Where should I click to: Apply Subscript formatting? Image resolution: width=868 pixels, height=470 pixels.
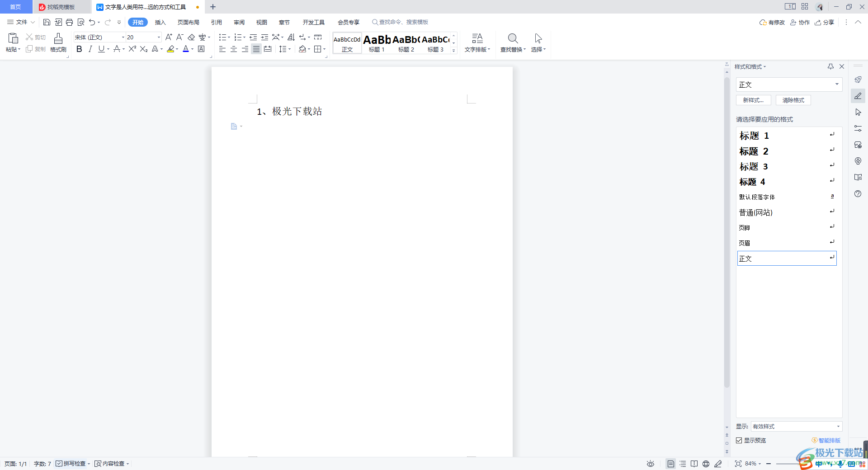144,49
